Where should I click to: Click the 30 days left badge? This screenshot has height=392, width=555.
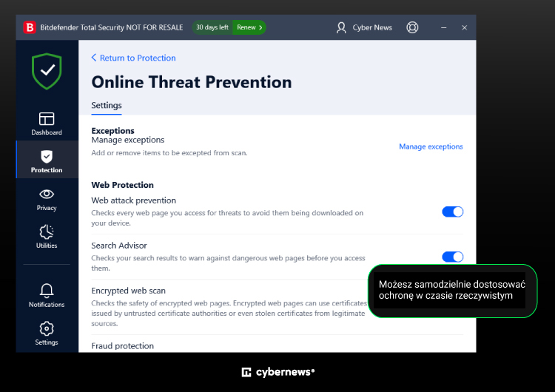(x=212, y=27)
